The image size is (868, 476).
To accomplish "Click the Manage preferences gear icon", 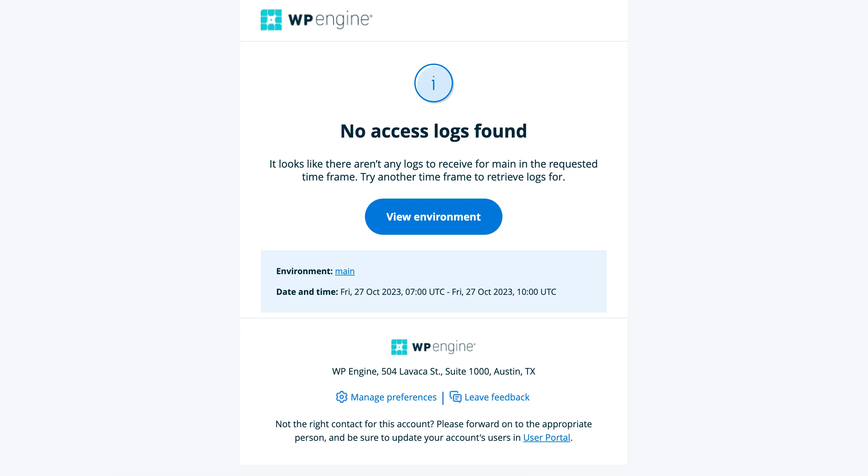I will [x=341, y=397].
